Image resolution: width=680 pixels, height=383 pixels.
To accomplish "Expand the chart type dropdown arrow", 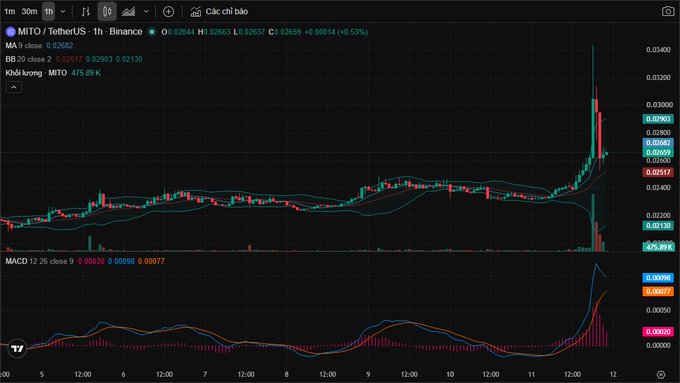I will [146, 12].
